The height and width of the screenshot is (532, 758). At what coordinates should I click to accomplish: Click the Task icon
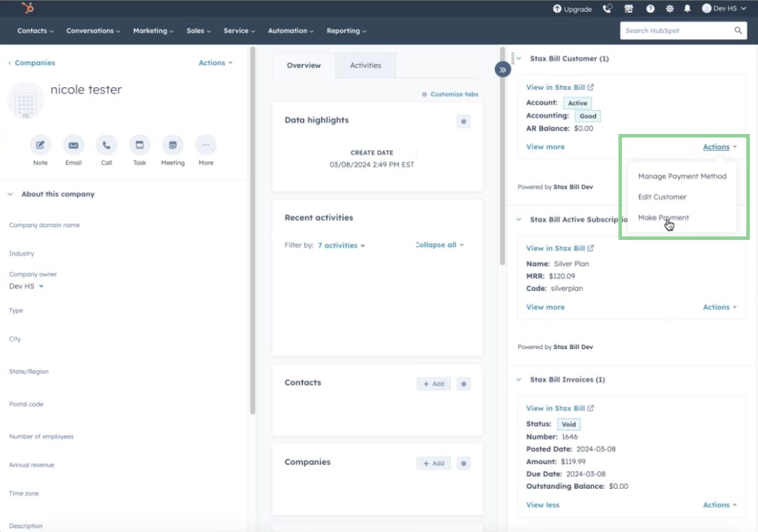140,145
